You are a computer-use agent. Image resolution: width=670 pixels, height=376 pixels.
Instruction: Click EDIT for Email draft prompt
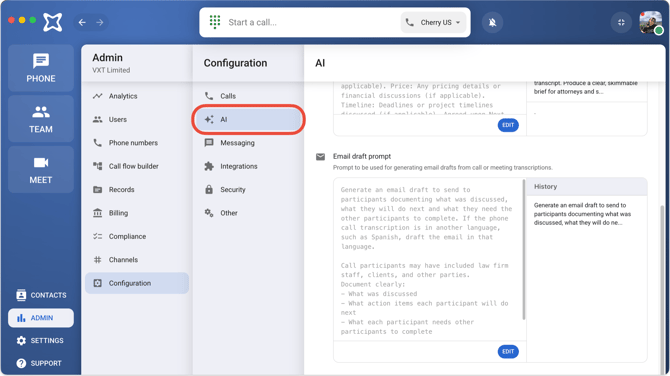[508, 352]
